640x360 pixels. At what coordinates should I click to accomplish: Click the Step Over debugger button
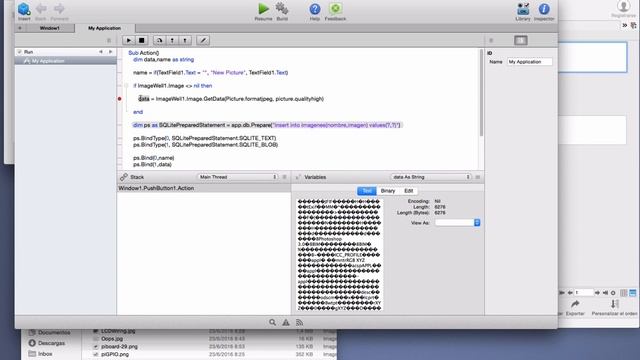[x=159, y=40]
